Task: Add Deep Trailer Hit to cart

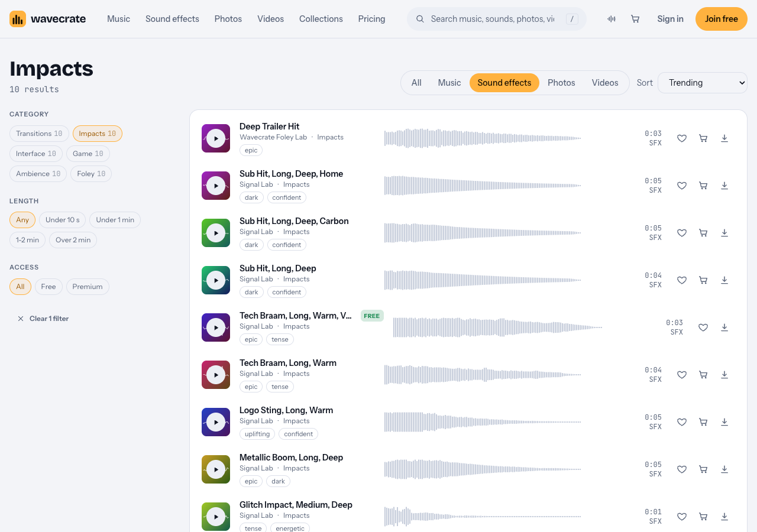Action: (703, 138)
